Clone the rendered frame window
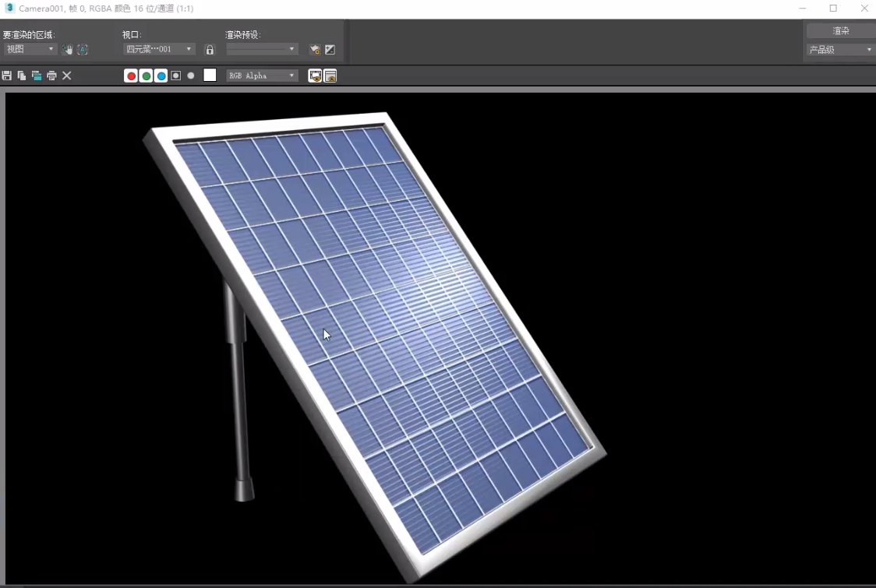Image resolution: width=876 pixels, height=588 pixels. 37,76
